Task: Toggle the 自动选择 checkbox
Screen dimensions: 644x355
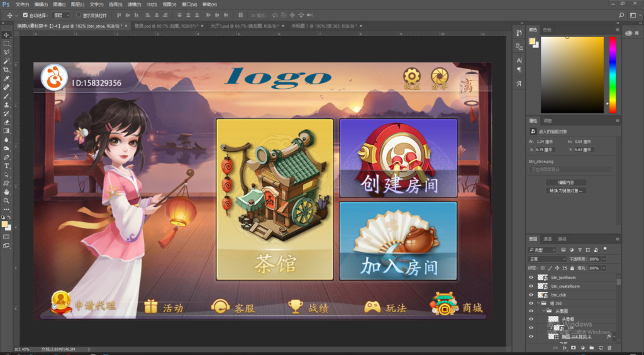Action: click(x=25, y=14)
